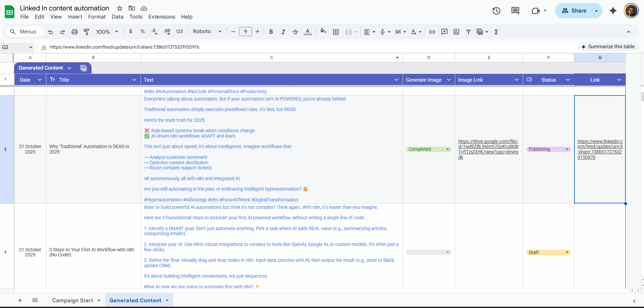
Task: Toggle bold formatting
Action: [271, 32]
